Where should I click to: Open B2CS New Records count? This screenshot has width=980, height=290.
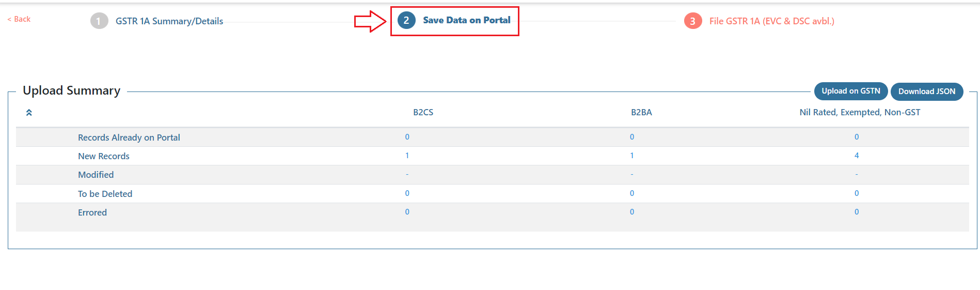coord(407,156)
